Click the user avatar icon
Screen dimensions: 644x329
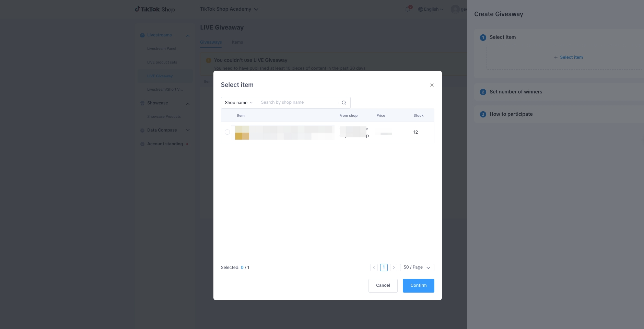point(455,9)
